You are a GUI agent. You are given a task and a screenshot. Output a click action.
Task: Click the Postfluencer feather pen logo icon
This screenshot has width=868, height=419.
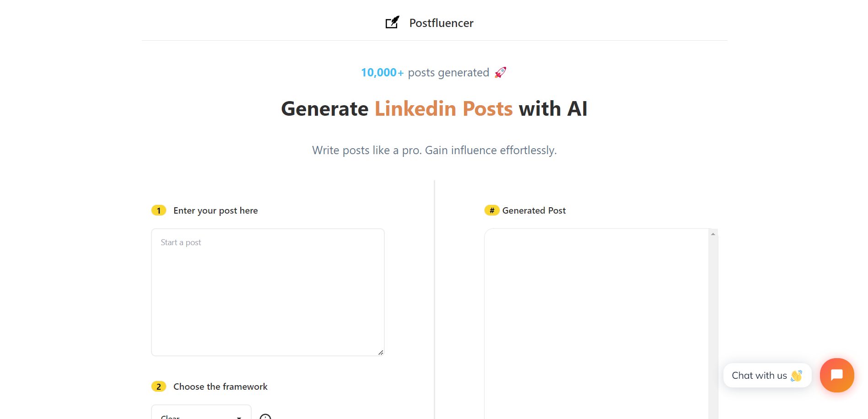(x=392, y=22)
